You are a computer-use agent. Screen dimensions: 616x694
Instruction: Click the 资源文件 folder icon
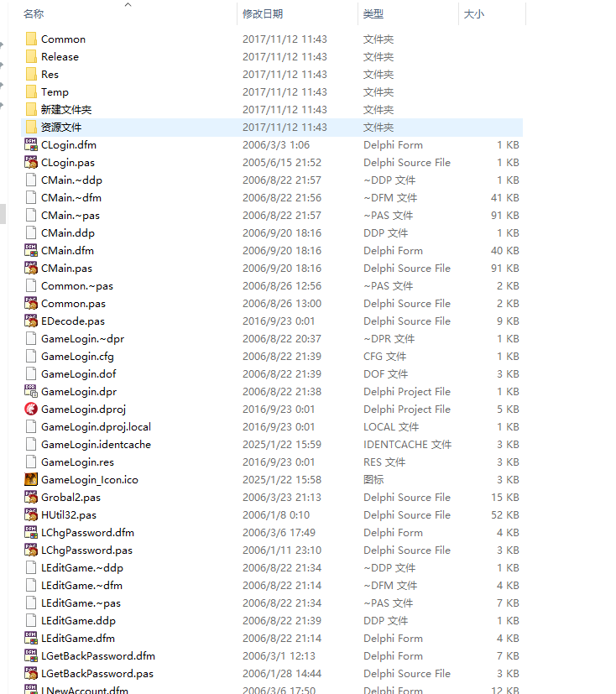point(31,127)
